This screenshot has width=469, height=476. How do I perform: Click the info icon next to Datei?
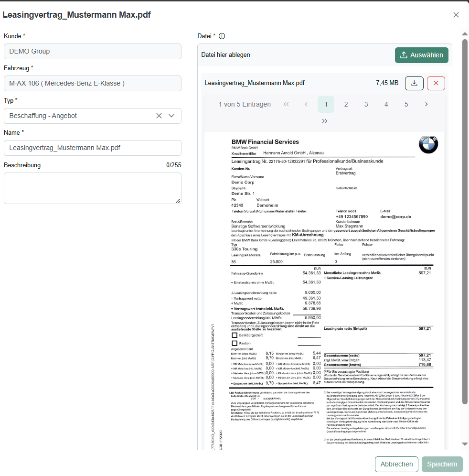click(222, 36)
